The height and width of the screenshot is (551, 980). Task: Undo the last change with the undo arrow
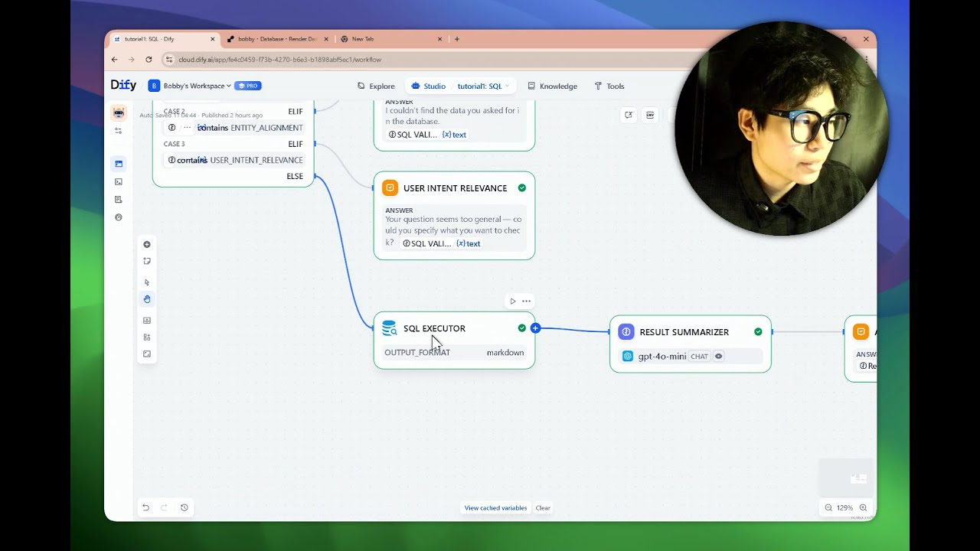point(145,507)
